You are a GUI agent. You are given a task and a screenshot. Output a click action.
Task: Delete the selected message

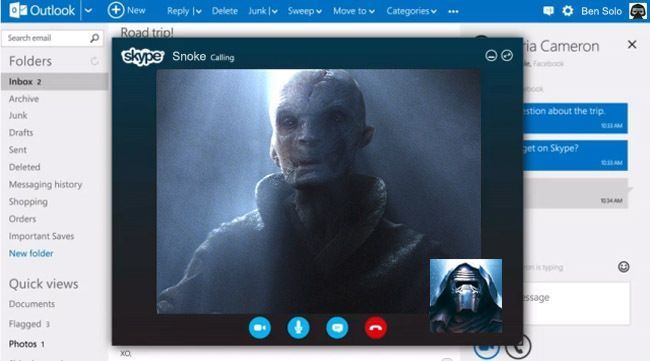click(225, 11)
